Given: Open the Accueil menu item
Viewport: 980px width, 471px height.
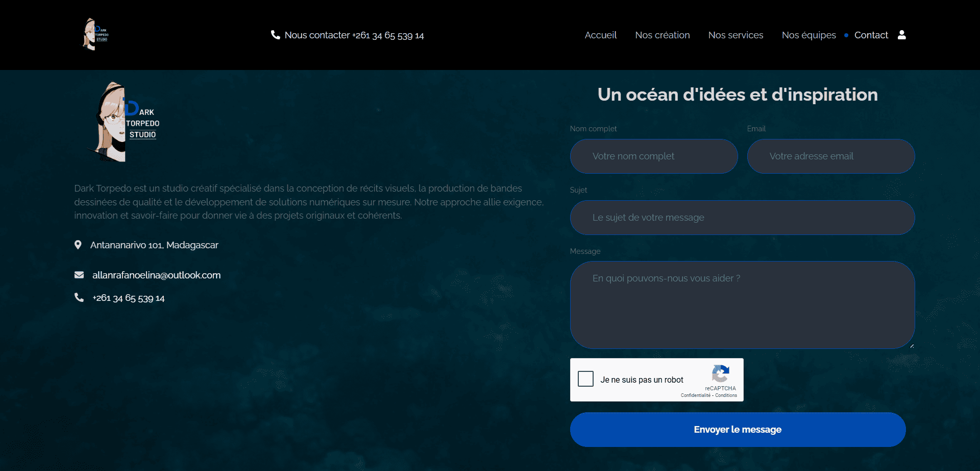Looking at the screenshot, I should [600, 35].
